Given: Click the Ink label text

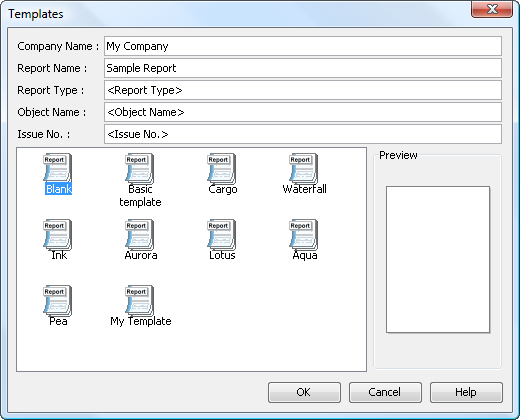Looking at the screenshot, I should point(59,255).
